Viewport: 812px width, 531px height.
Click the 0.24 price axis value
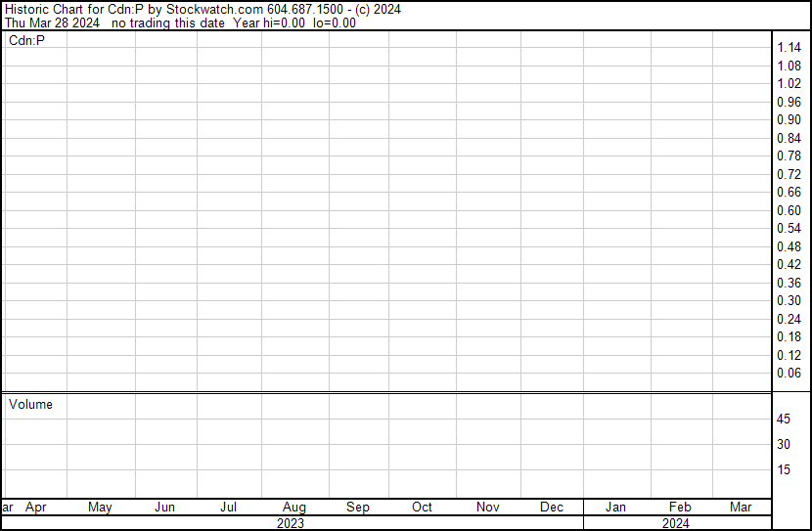(x=789, y=320)
